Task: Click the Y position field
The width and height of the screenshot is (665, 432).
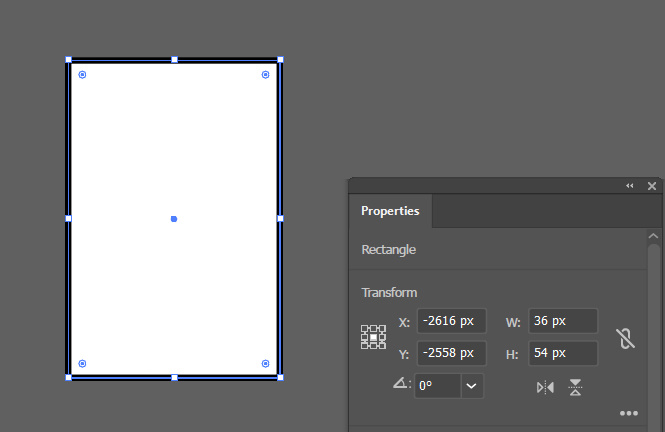Action: (x=452, y=353)
